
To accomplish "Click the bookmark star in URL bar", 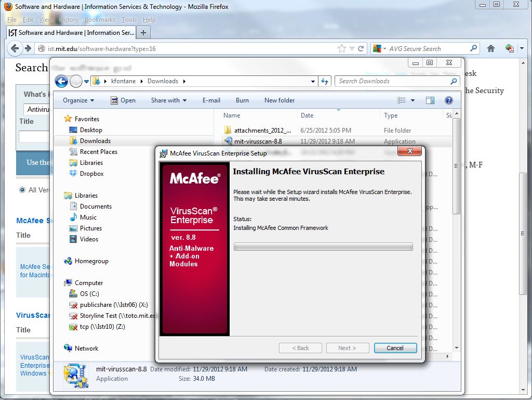I will (x=341, y=48).
